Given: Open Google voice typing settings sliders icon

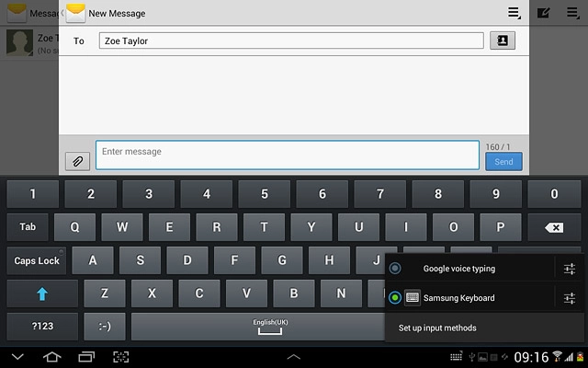Looking at the screenshot, I should click(570, 269).
